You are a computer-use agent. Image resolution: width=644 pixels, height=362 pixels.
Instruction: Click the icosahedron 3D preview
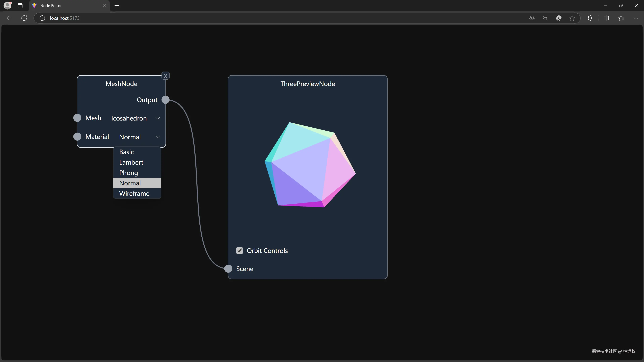point(310,165)
